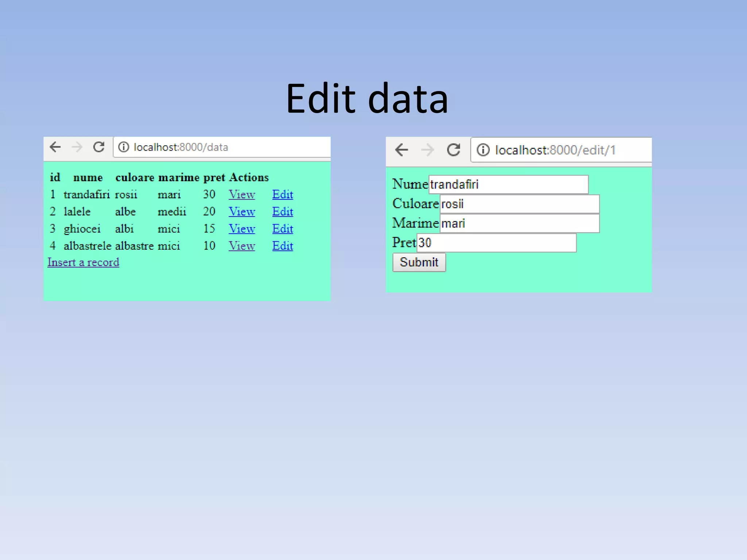Click forward arrow in data browser
The image size is (747, 560).
point(77,147)
